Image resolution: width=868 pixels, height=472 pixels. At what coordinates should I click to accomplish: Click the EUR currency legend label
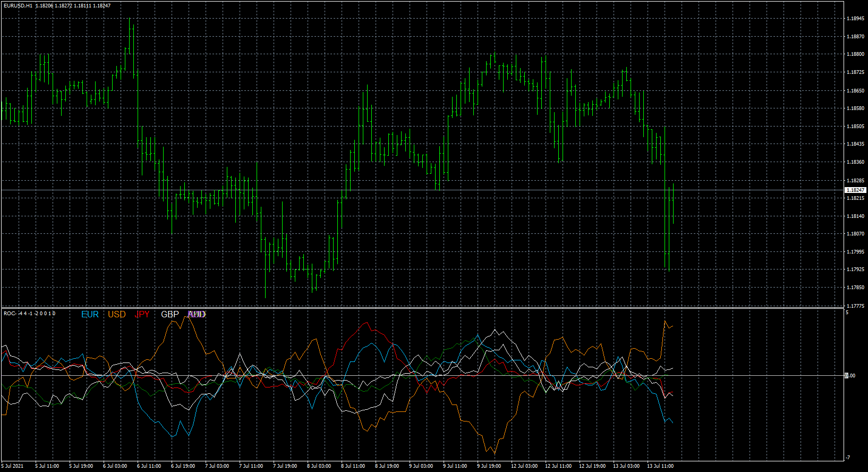point(90,314)
